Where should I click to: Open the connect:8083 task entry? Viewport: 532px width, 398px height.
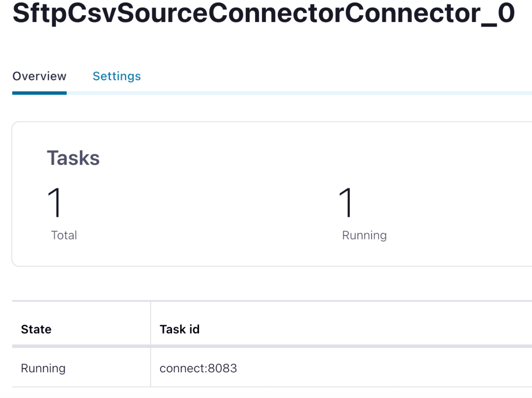pyautogui.click(x=198, y=368)
